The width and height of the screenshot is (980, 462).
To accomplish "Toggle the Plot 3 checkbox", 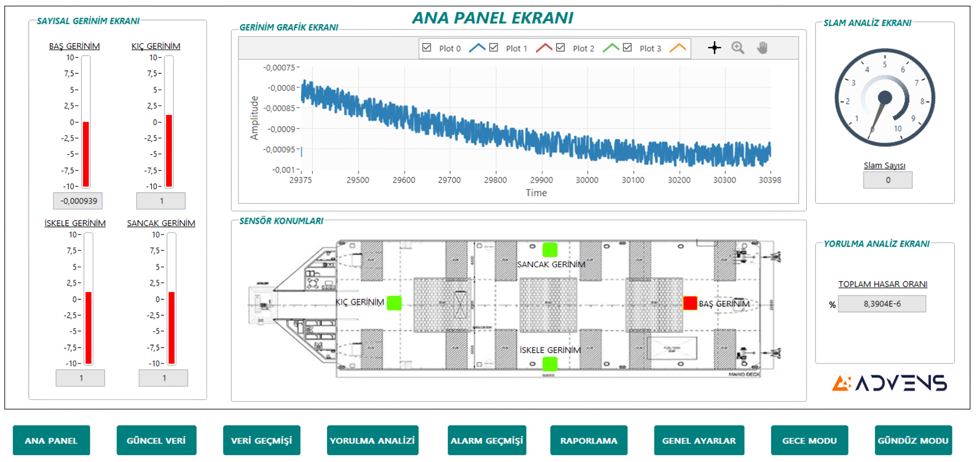I will (x=627, y=47).
